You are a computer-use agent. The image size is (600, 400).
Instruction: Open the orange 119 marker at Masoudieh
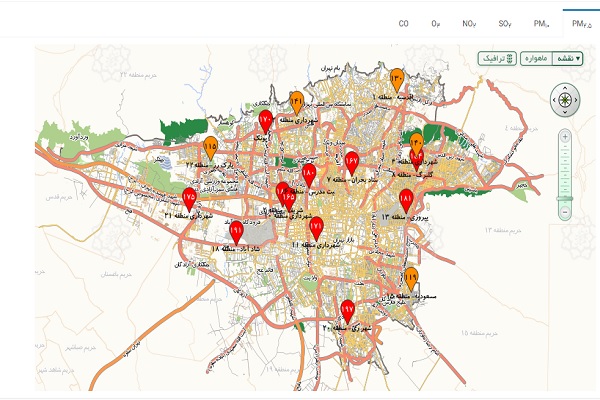pos(411,278)
